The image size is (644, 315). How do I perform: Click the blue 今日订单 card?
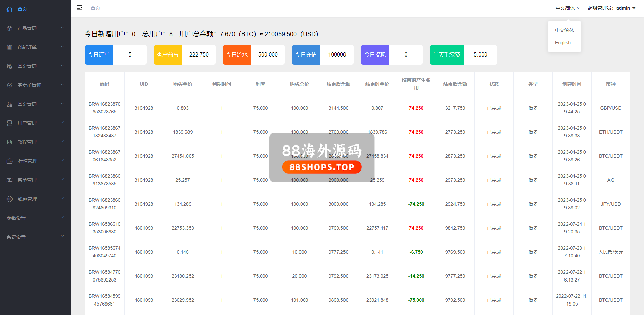[x=99, y=55]
